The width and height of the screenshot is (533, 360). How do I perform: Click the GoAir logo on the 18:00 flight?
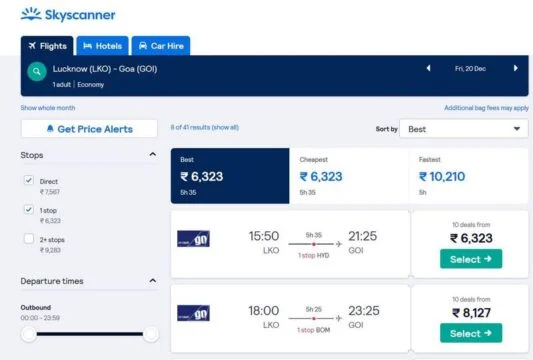193,313
